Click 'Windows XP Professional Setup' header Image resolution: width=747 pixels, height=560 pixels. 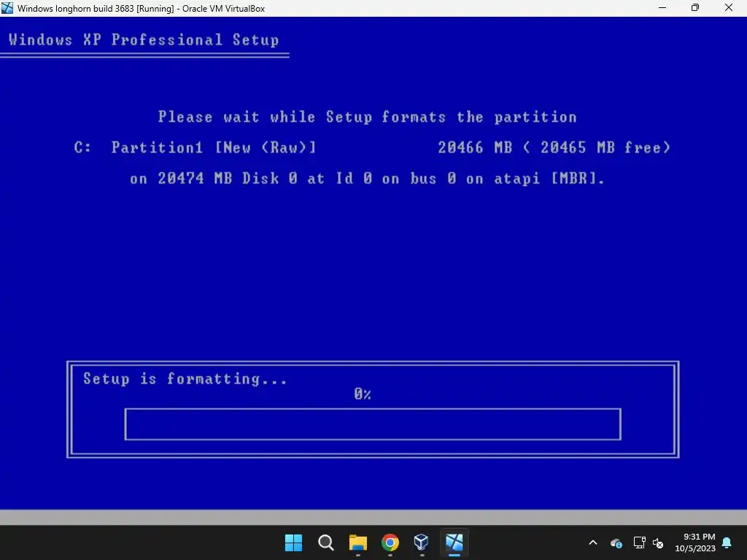[144, 39]
